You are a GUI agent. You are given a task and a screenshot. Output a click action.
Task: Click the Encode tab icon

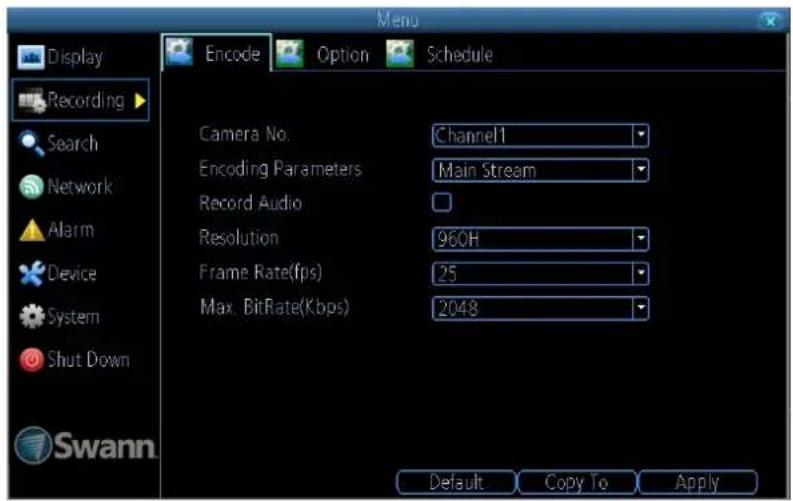[x=180, y=53]
